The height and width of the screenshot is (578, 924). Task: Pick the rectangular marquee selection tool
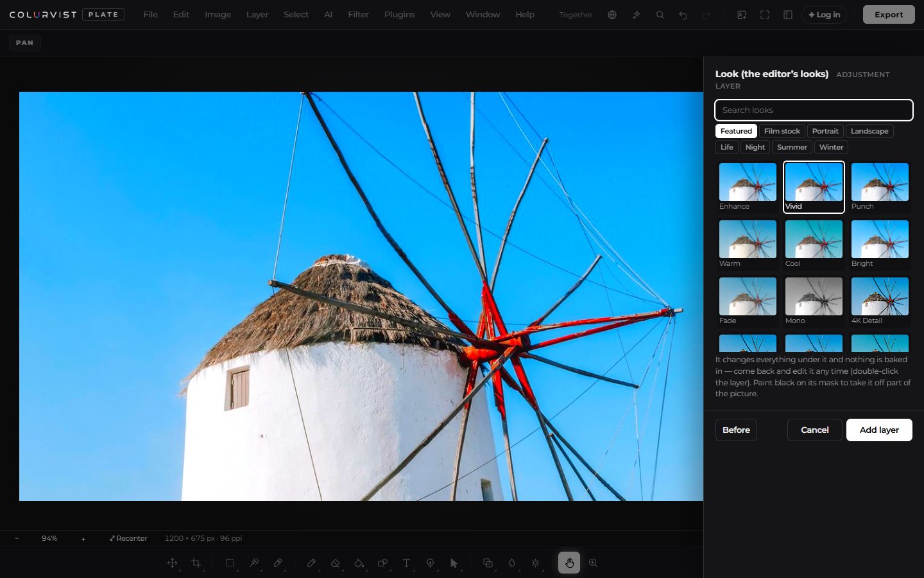(230, 563)
